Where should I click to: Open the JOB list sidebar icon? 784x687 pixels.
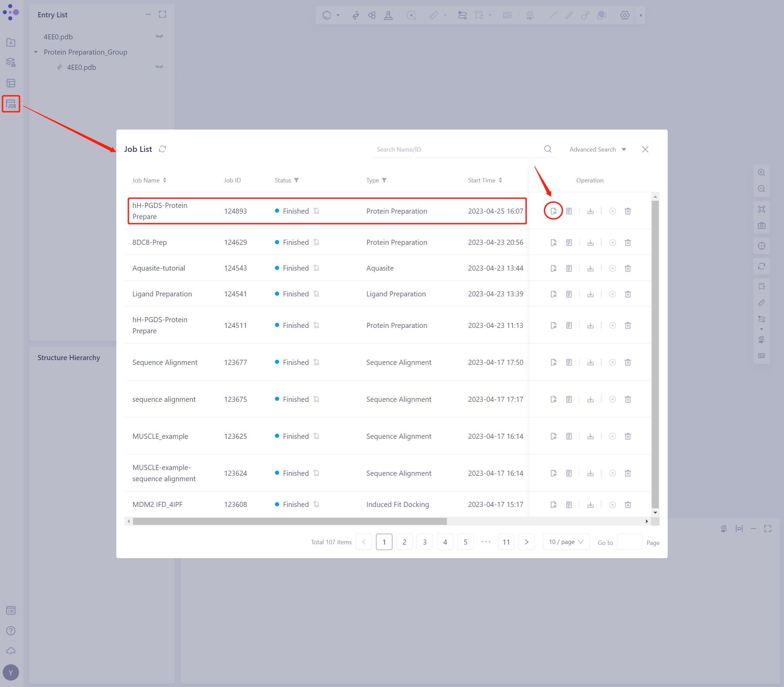click(x=11, y=104)
